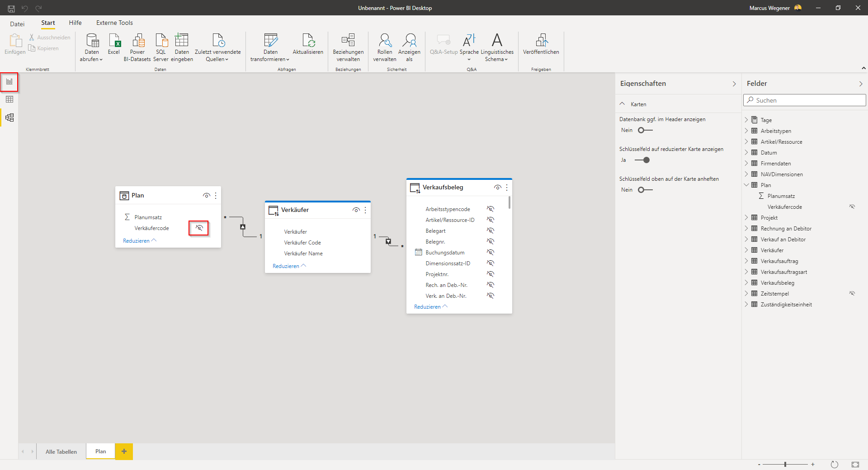Click the zoom slider at bottom right
Image resolution: width=868 pixels, height=470 pixels.
point(785,464)
